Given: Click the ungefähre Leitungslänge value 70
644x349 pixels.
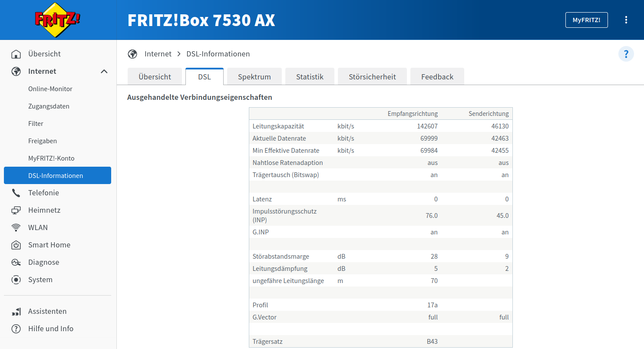Looking at the screenshot, I should tap(434, 281).
